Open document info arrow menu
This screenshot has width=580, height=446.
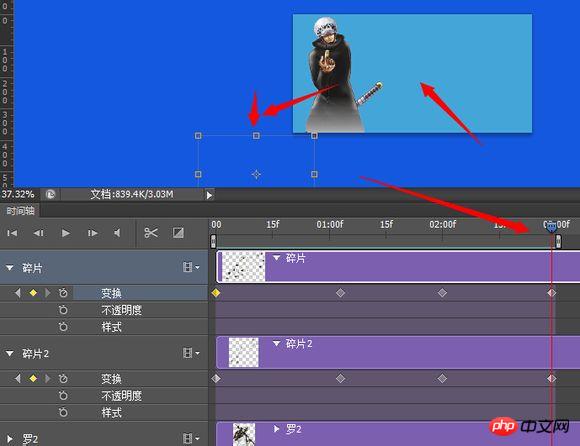209,195
